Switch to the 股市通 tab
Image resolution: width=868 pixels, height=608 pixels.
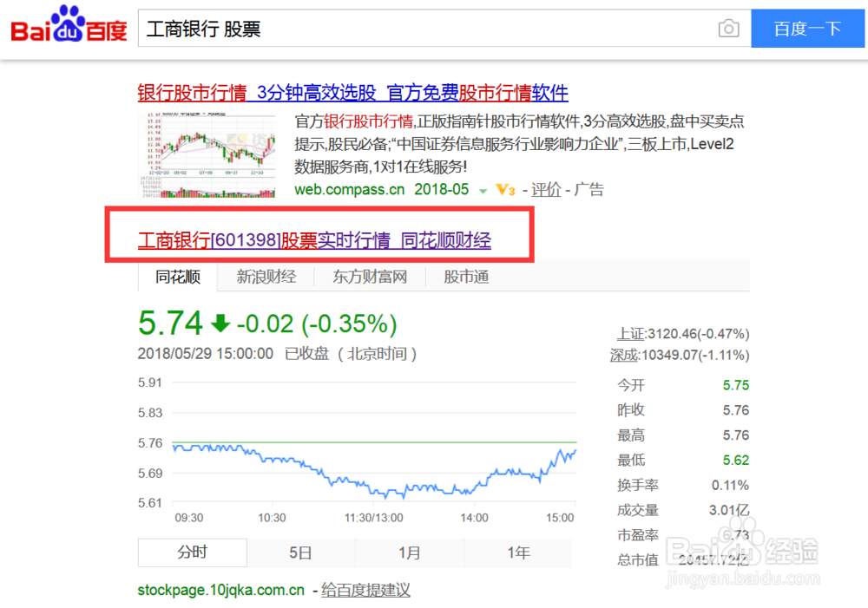(466, 277)
